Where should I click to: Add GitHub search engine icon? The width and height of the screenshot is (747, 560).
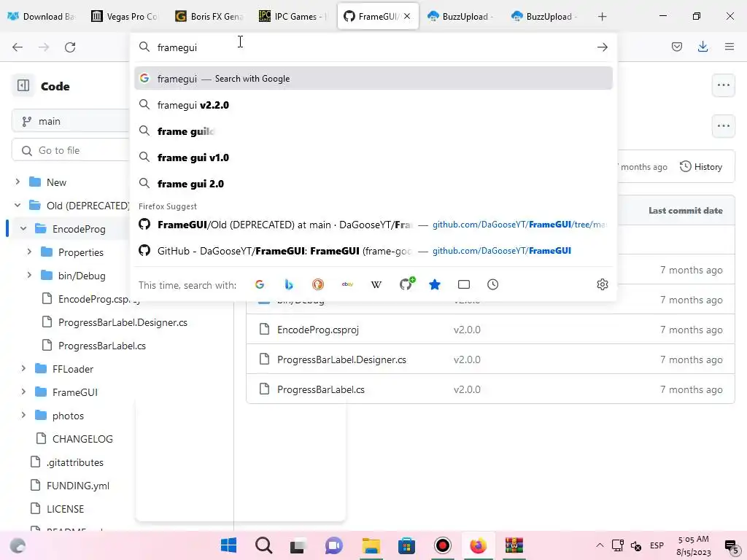pyautogui.click(x=406, y=284)
